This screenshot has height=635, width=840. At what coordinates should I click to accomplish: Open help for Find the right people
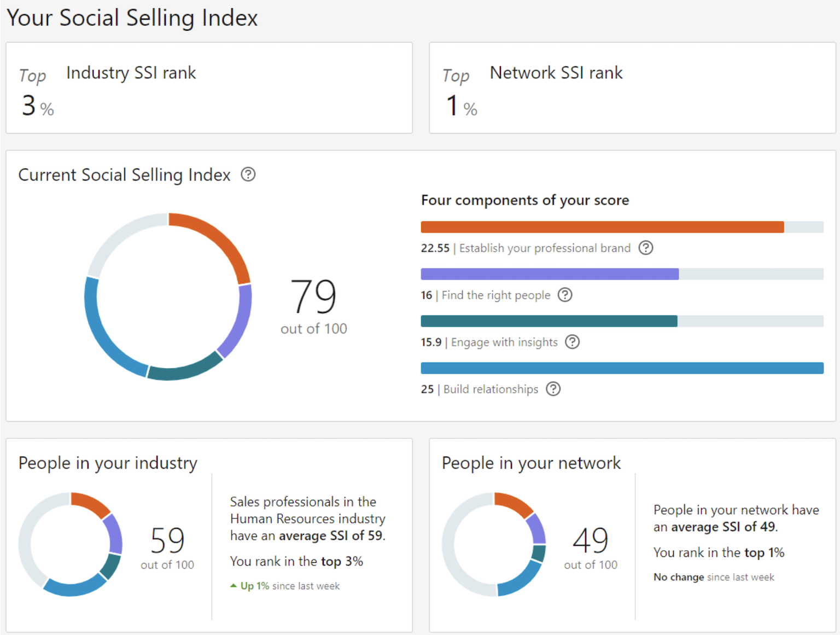[x=565, y=295]
